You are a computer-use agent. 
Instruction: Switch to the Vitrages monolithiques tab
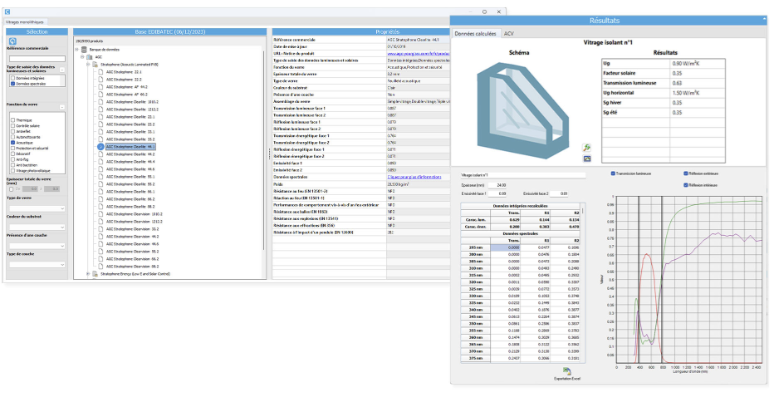click(26, 22)
